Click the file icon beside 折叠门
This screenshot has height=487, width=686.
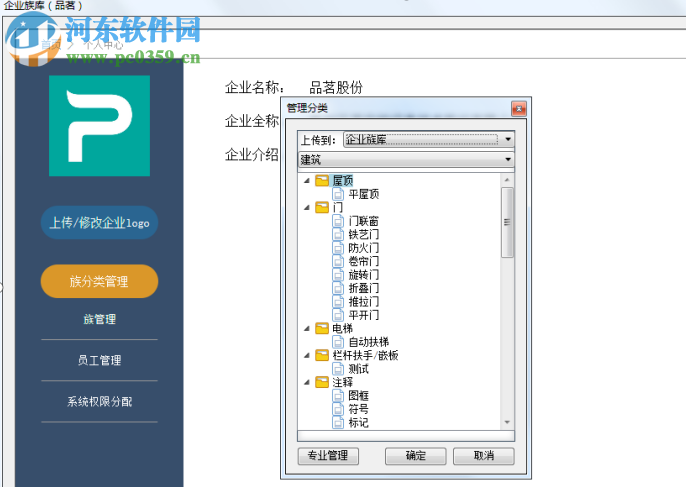338,288
